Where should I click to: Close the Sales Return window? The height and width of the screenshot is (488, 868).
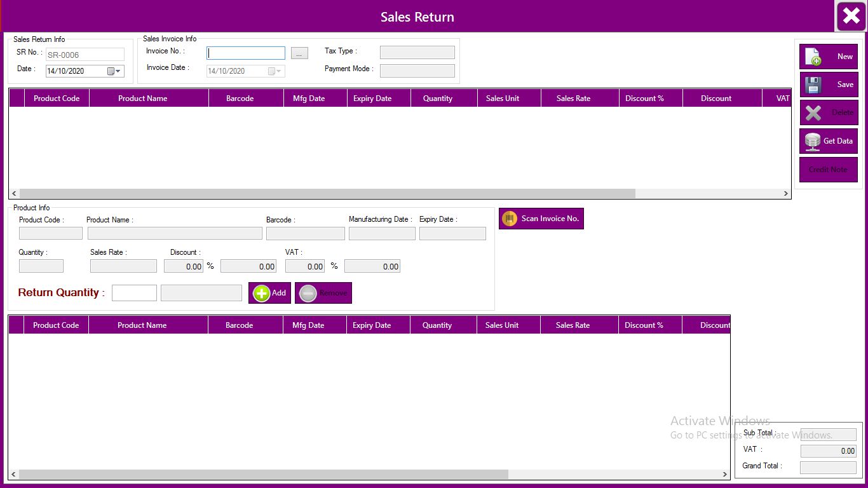coord(851,17)
